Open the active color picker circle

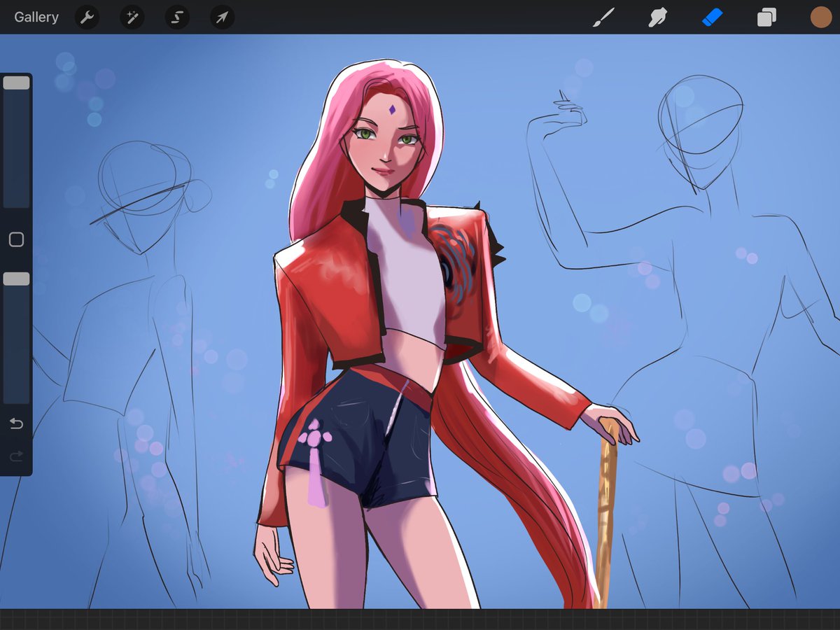[821, 17]
